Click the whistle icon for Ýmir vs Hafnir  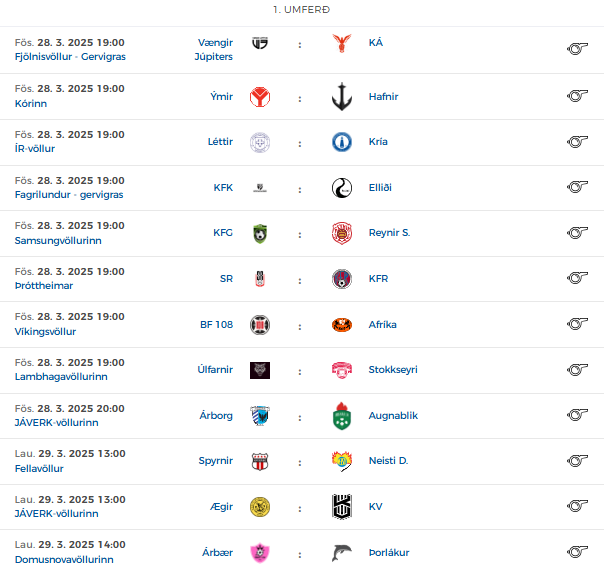pyautogui.click(x=577, y=96)
